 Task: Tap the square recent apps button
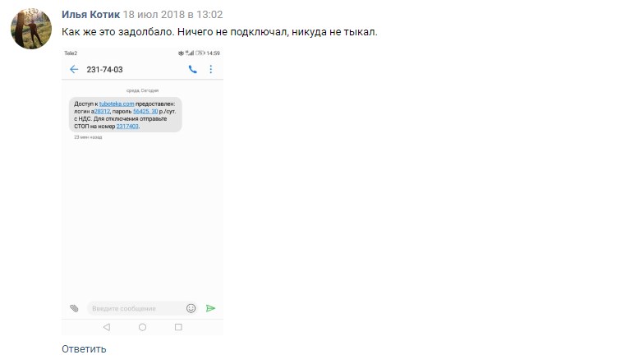coord(178,327)
